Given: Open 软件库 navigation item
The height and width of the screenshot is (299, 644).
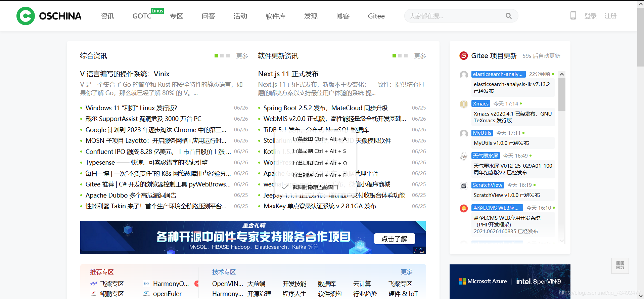Looking at the screenshot, I should click(x=275, y=16).
